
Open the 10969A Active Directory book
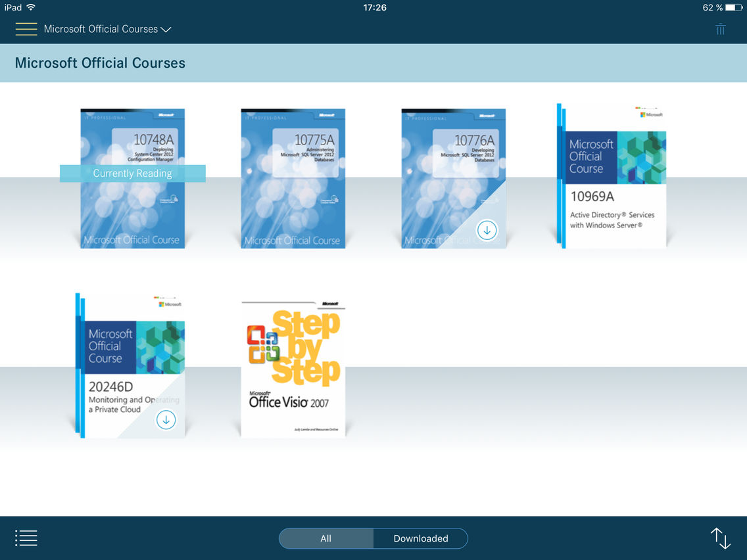tap(612, 176)
